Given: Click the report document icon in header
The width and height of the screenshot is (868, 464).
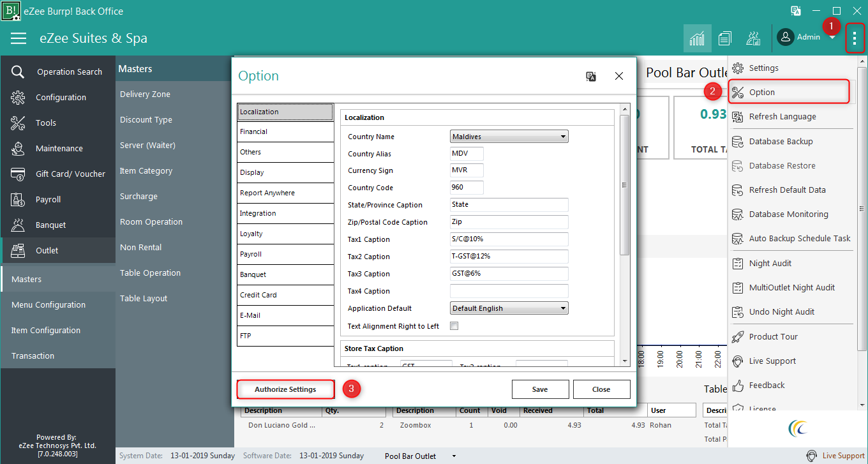Looking at the screenshot, I should (x=724, y=38).
